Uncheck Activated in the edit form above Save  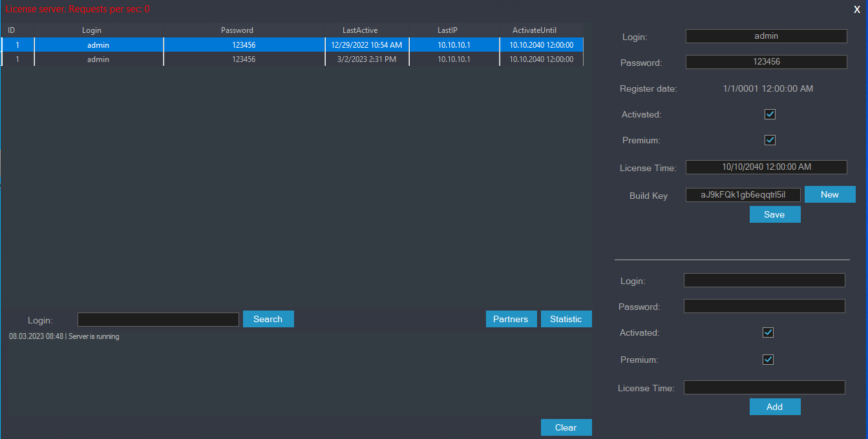tap(770, 114)
